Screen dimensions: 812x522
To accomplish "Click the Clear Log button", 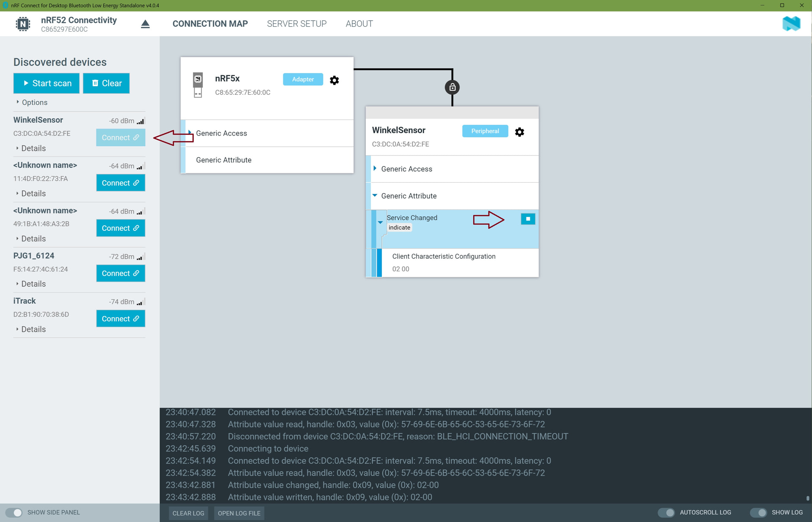I will (x=188, y=513).
